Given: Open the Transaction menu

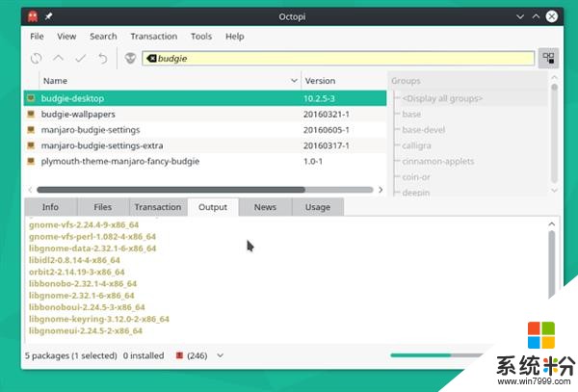Looking at the screenshot, I should pos(154,37).
